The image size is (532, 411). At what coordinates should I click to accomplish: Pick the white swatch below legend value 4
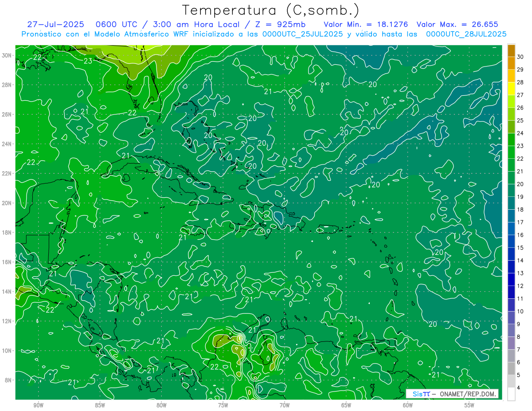tap(512, 394)
